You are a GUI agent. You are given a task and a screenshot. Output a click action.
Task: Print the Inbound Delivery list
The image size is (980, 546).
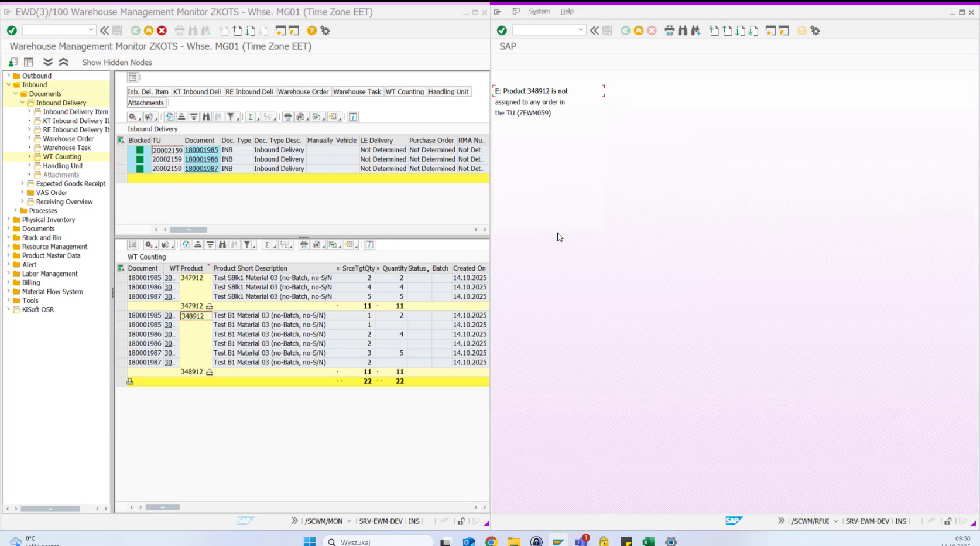pyautogui.click(x=287, y=117)
